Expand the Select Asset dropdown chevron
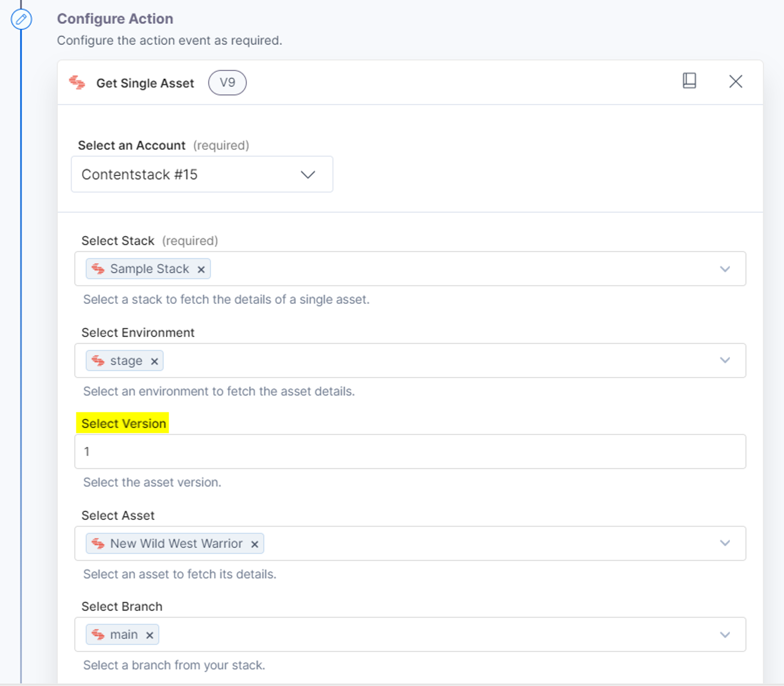Viewport: 784px width, 686px height. tap(725, 543)
